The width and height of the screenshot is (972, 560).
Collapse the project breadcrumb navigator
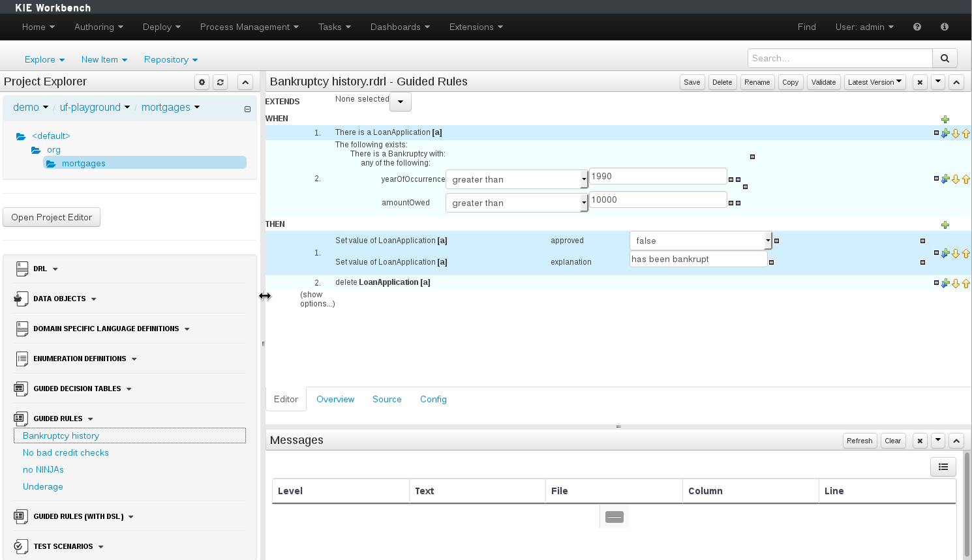[x=247, y=109]
